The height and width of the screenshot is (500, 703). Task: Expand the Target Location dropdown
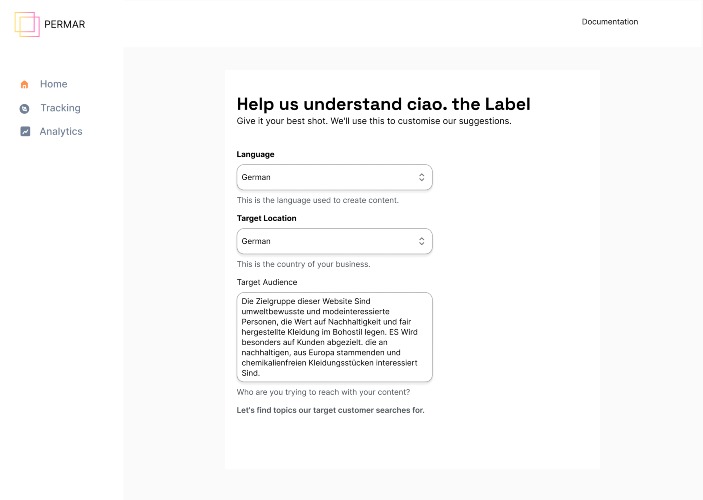click(x=334, y=241)
